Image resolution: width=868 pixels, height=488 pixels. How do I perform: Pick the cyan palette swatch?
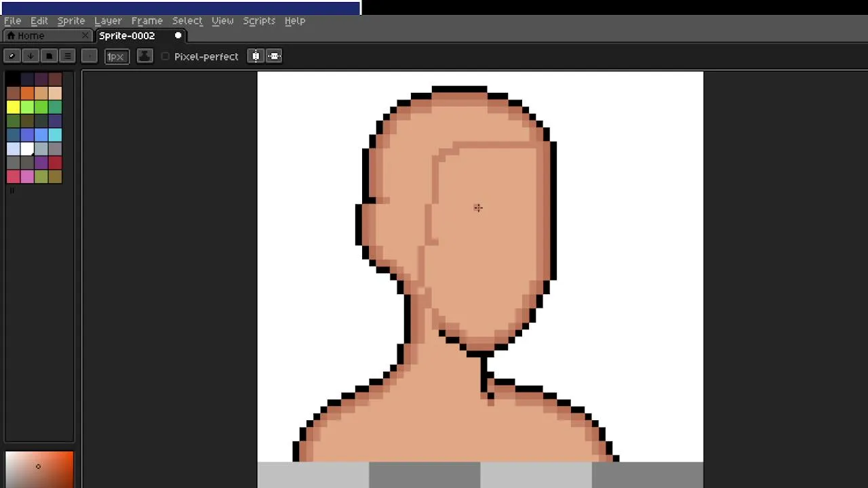click(55, 135)
